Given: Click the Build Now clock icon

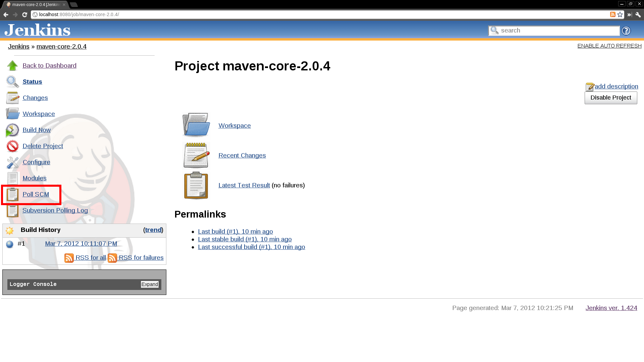Looking at the screenshot, I should click(x=12, y=130).
